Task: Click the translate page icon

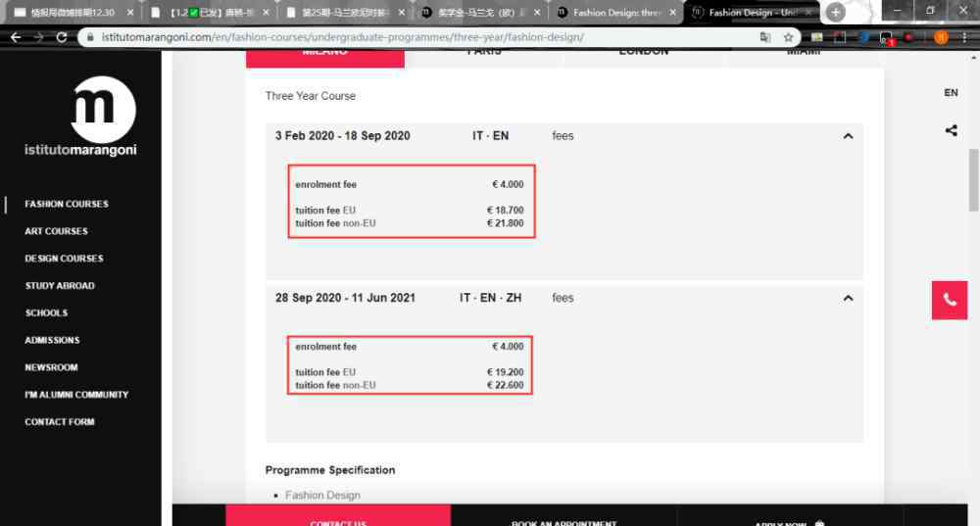Action: [765, 37]
